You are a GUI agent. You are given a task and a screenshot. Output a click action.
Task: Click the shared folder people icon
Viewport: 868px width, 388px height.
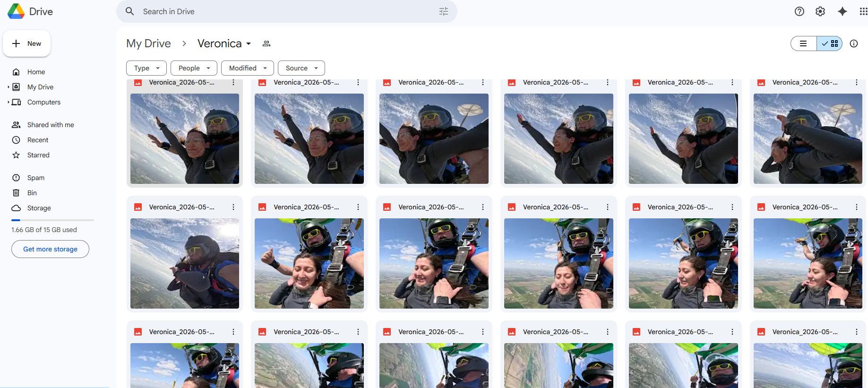[266, 43]
